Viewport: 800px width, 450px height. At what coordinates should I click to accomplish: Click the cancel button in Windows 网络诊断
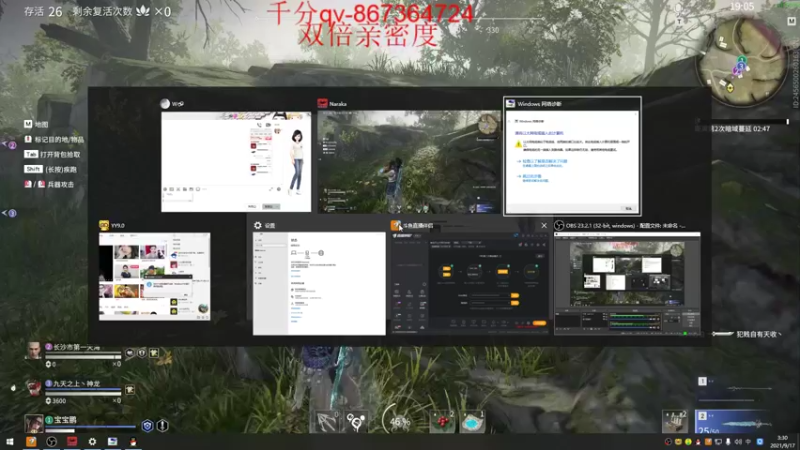click(629, 208)
